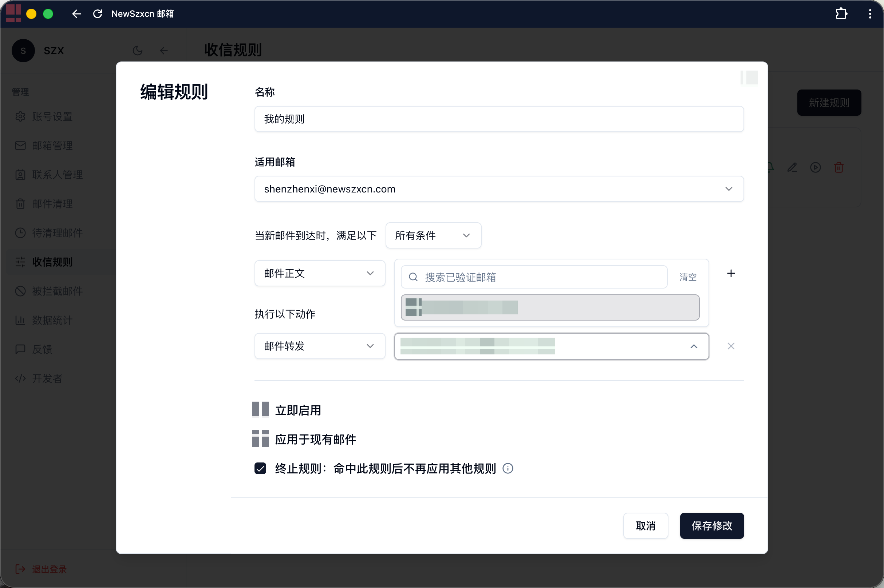The height and width of the screenshot is (588, 884).
Task: Click the SZX avatar circle
Action: [x=23, y=51]
